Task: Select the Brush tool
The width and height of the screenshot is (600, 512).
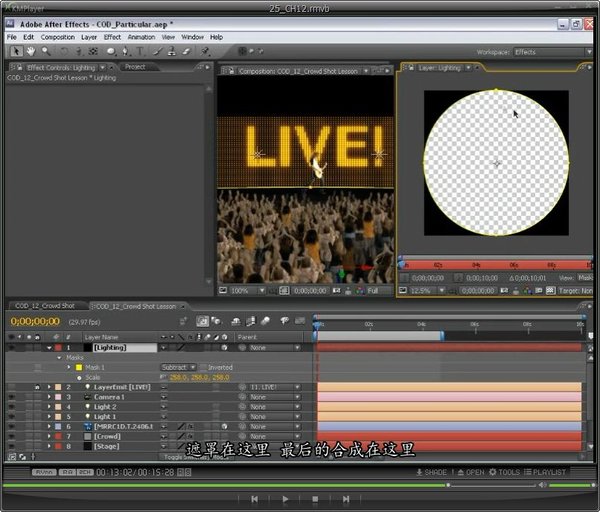Action: (x=159, y=51)
